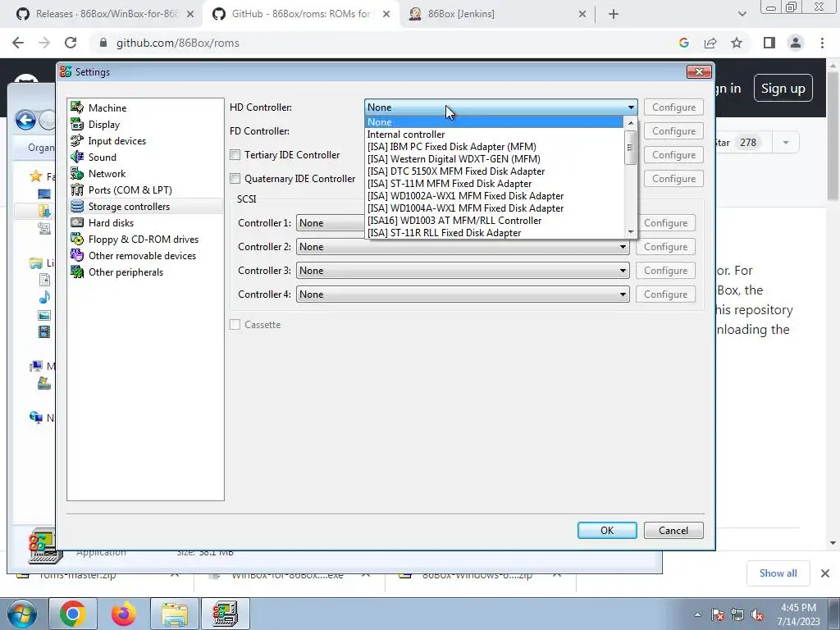Image resolution: width=840 pixels, height=630 pixels.
Task: Click the address bar URL
Action: tap(178, 43)
